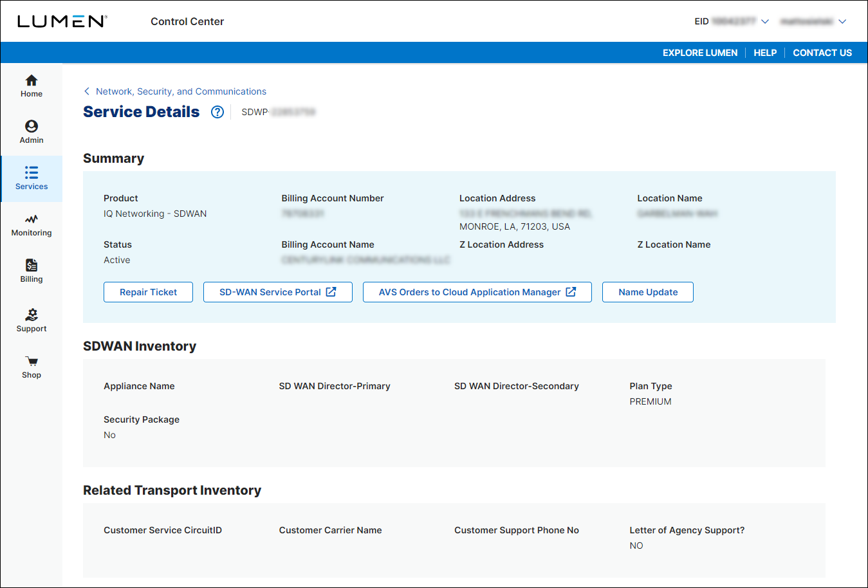Click the SDWAN Inventory heading

tap(140, 346)
